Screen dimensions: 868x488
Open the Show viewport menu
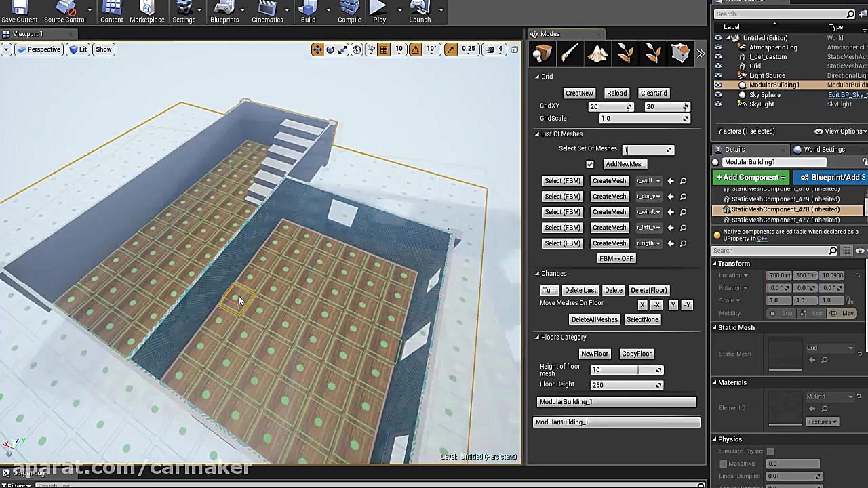click(x=104, y=49)
